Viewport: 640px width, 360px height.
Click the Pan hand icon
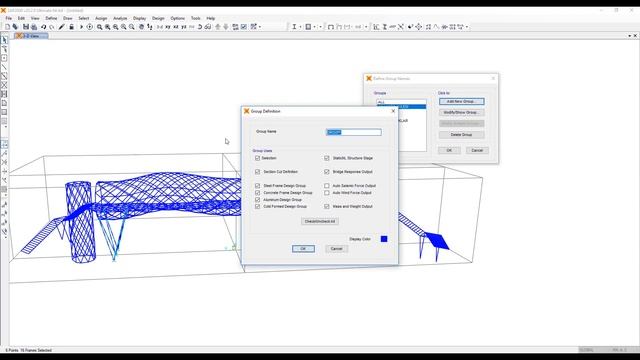(141, 27)
